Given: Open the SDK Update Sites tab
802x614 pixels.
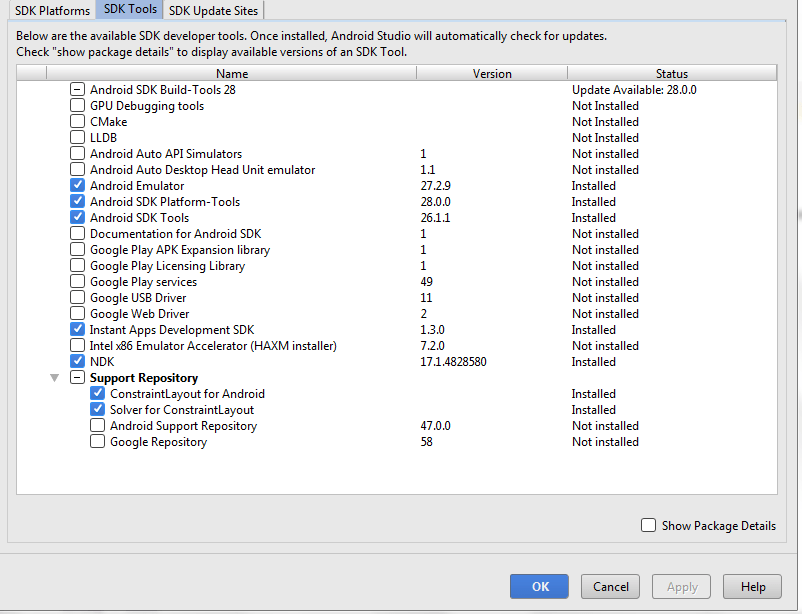Looking at the screenshot, I should pos(213,10).
